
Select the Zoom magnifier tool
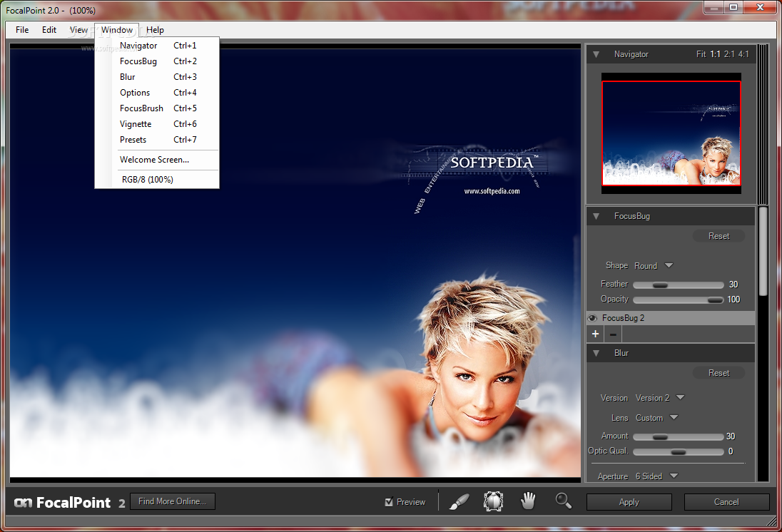(x=564, y=501)
